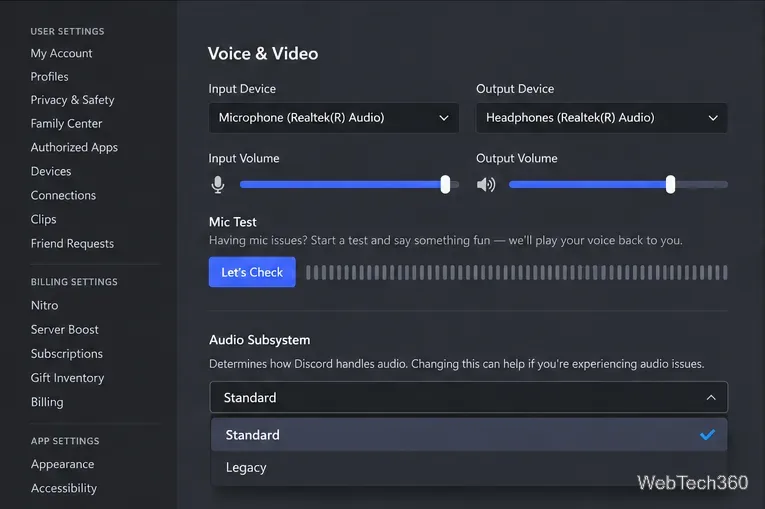
Task: Open Devices settings
Action: 51,171
